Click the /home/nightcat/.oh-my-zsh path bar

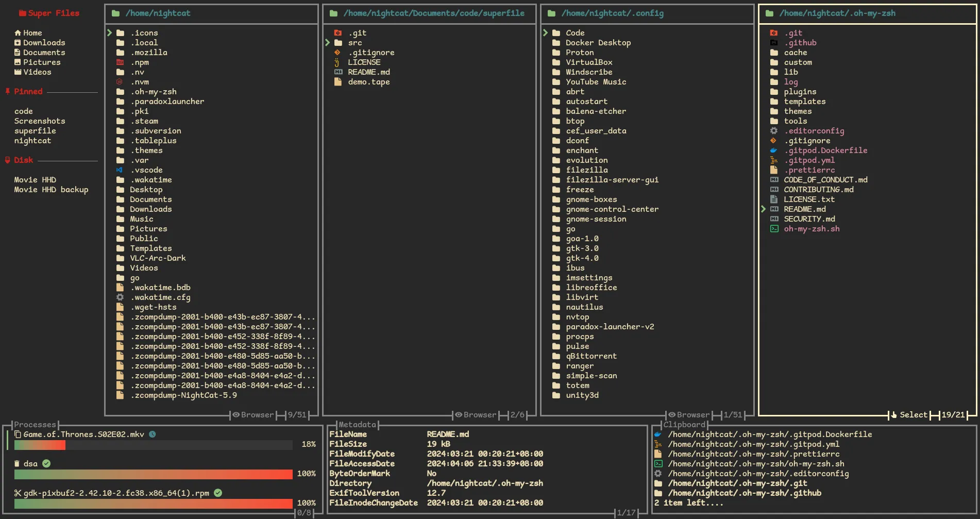coord(837,13)
